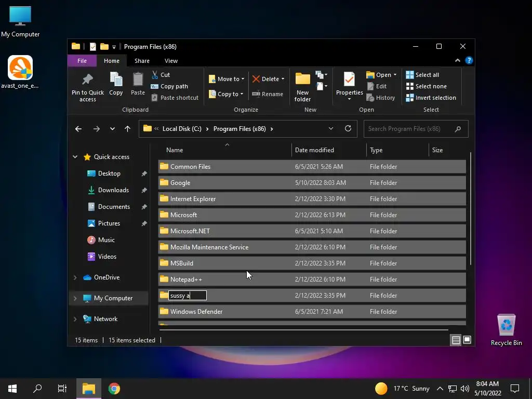The image size is (532, 399).
Task: Go up one folder with Up arrow
Action: 128,129
